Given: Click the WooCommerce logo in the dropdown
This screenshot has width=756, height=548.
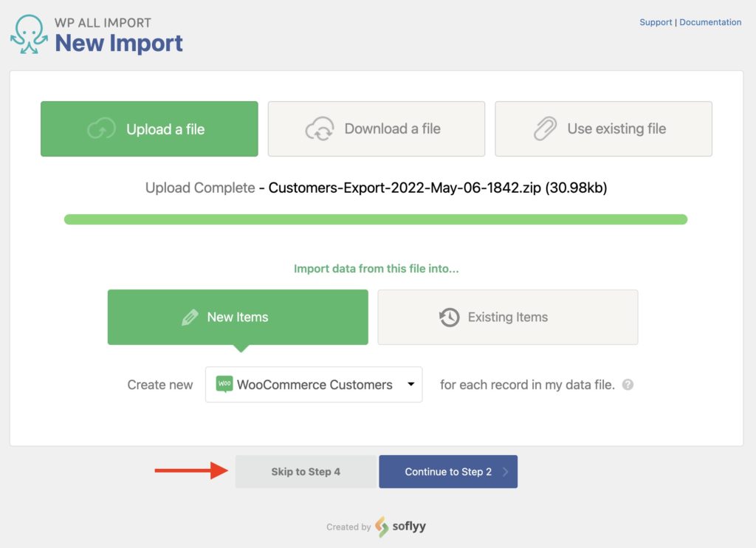Looking at the screenshot, I should (x=223, y=384).
